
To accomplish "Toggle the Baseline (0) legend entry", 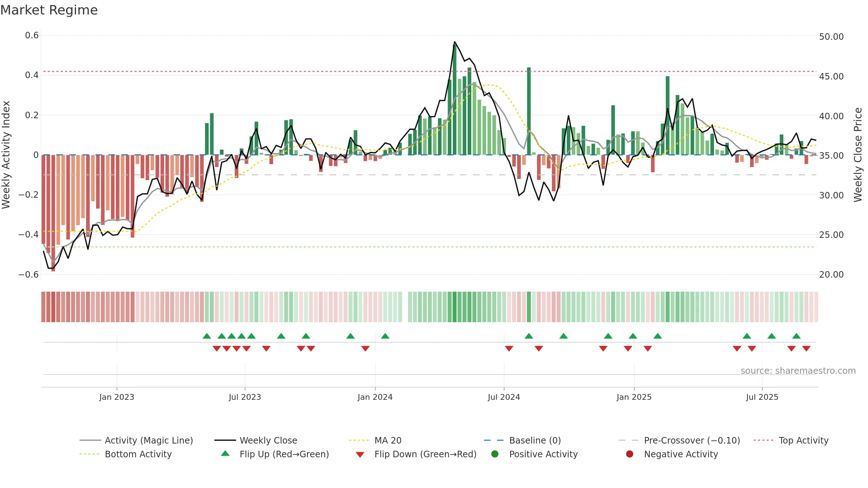I will tap(522, 440).
